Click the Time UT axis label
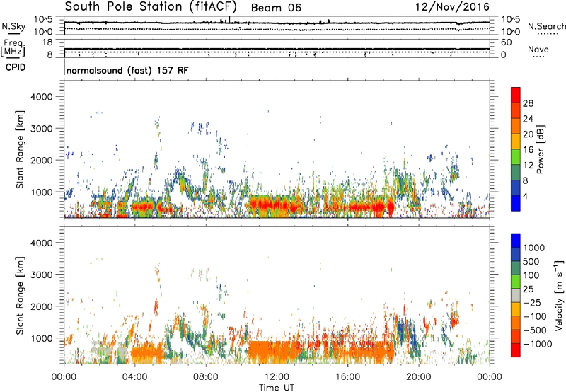The width and height of the screenshot is (566, 392). click(277, 388)
